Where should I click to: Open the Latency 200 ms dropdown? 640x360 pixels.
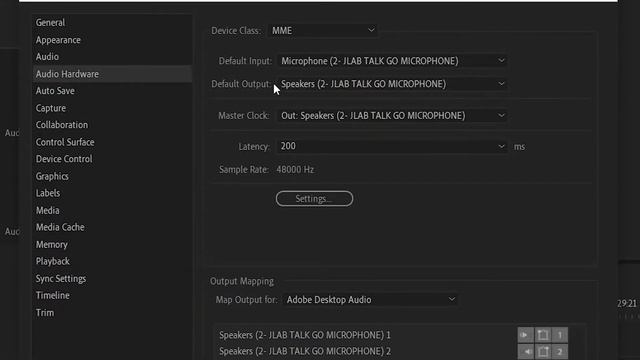coord(392,146)
